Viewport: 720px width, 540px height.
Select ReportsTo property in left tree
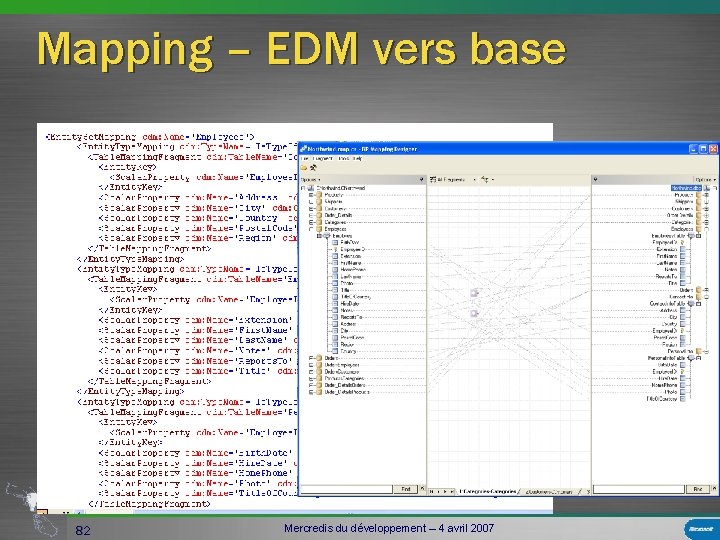(351, 317)
